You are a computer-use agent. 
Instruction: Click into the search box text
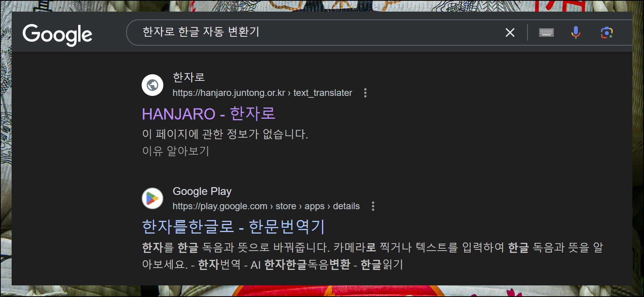pyautogui.click(x=201, y=32)
